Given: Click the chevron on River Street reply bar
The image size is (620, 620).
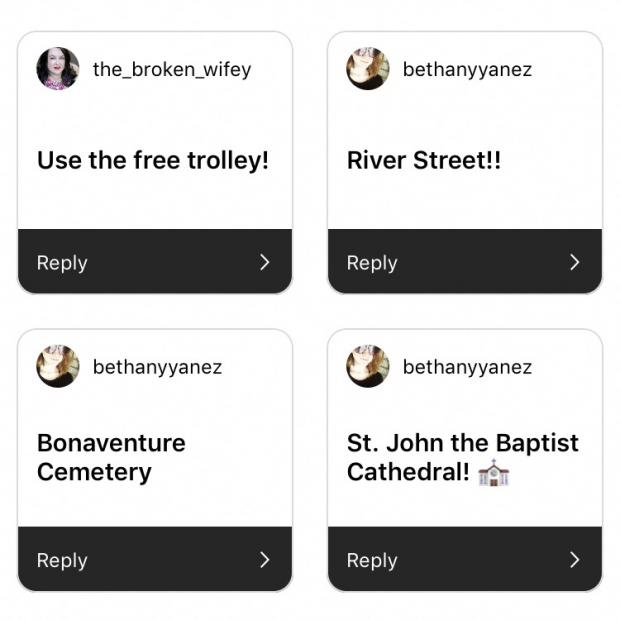Looking at the screenshot, I should (575, 262).
